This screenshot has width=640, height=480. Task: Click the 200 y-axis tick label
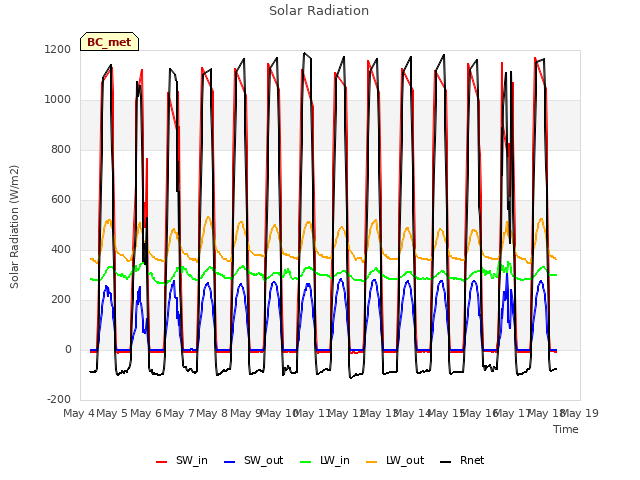click(61, 300)
